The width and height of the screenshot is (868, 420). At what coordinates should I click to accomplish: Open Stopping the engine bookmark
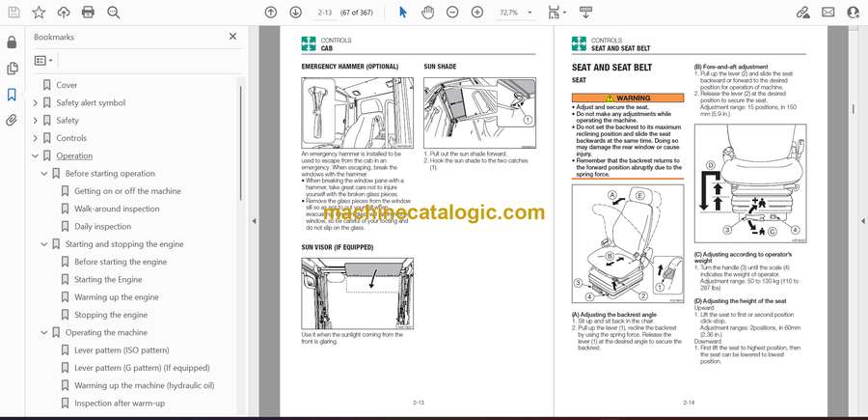pos(111,315)
